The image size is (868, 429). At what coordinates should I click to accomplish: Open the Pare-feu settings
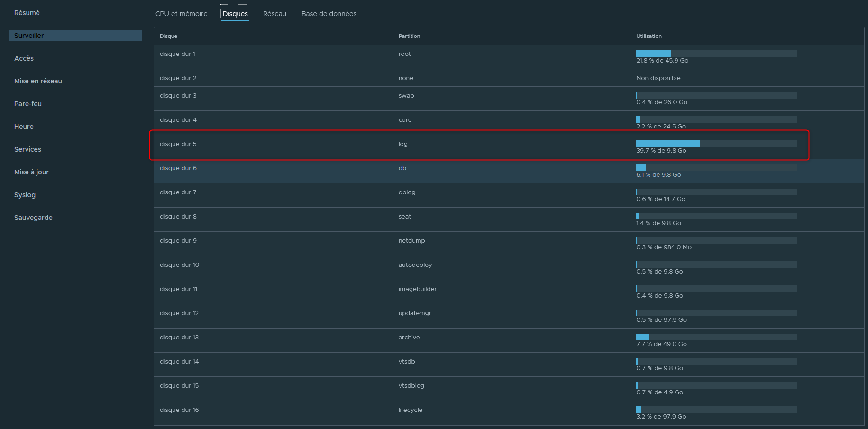tap(28, 104)
